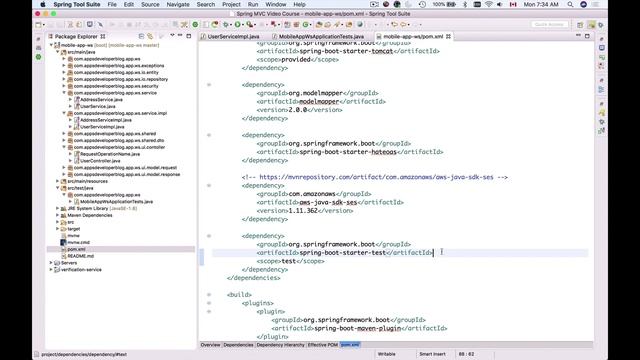
Task: Open the Navigate menu
Action: click(178, 4)
